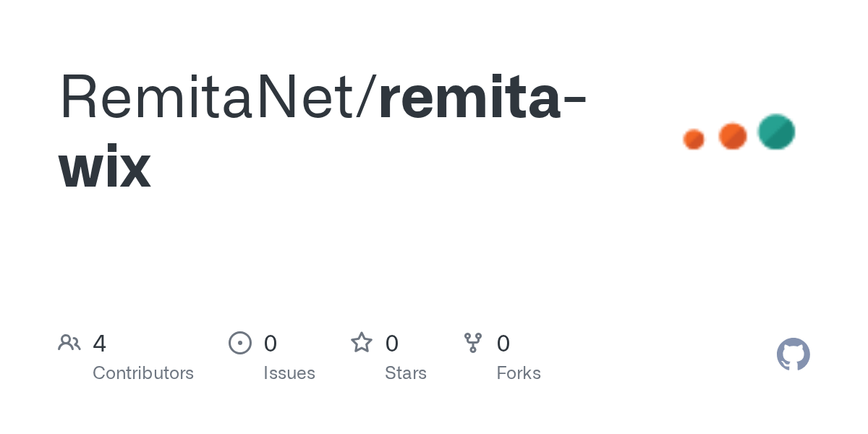Click the GitHub Octocat logo
Image resolution: width=868 pixels, height=434 pixels.
pos(793,354)
